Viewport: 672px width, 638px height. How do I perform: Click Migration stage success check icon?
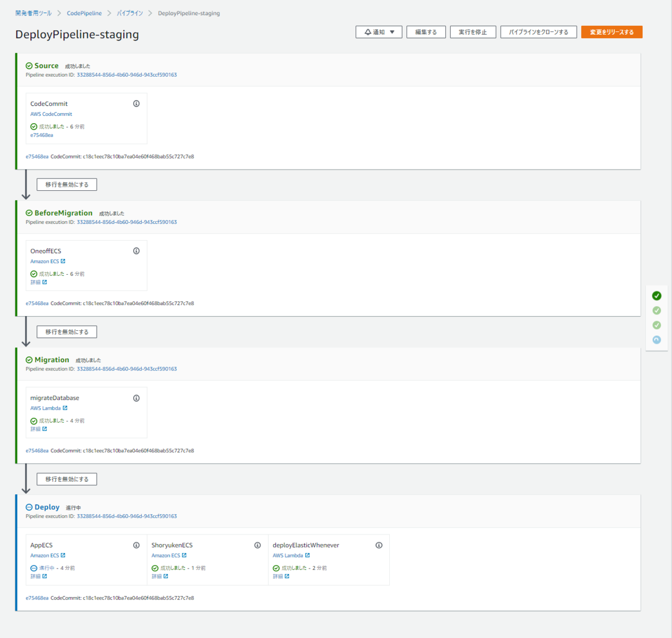tap(29, 360)
